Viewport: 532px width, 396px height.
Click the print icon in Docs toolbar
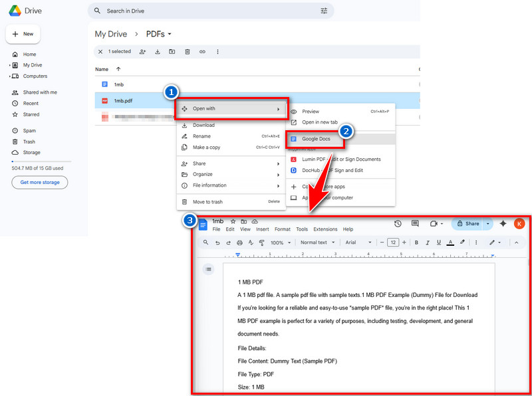[239, 243]
